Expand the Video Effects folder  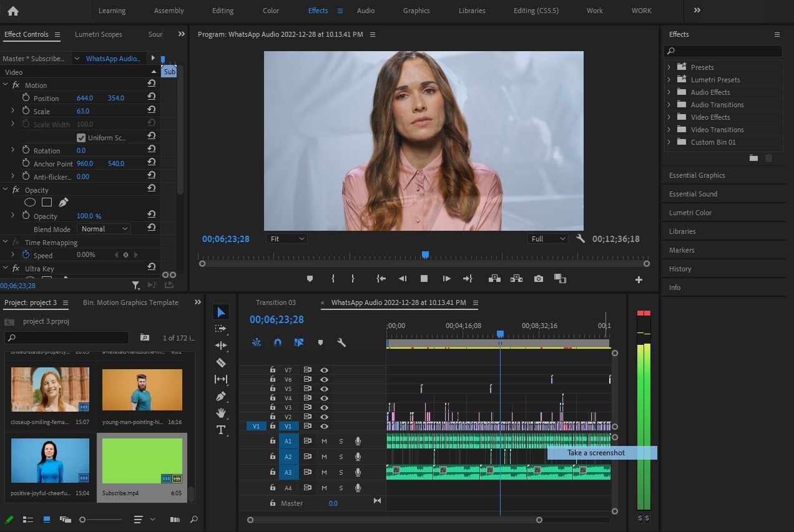[x=670, y=117]
